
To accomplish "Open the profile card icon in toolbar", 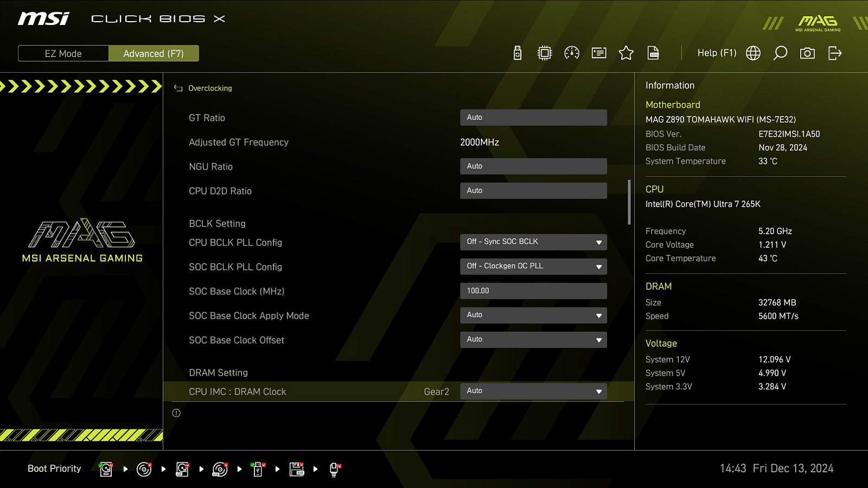I will [599, 53].
